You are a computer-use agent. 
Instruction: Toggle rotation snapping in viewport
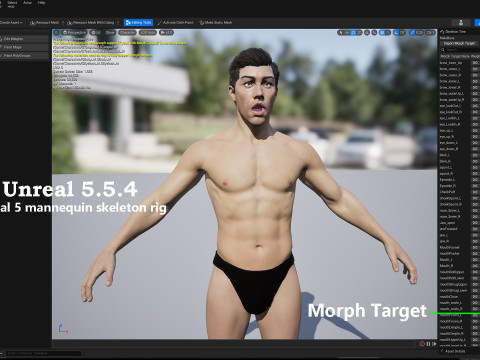tap(396, 32)
